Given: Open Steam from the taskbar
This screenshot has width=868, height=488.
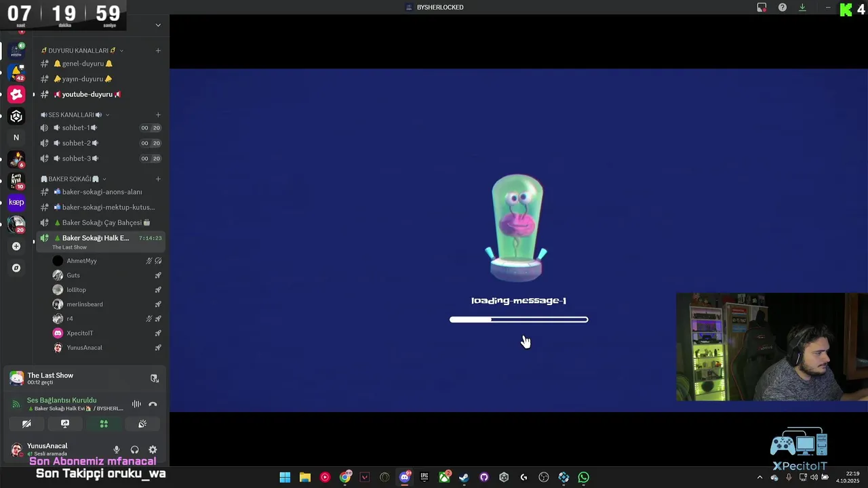Looking at the screenshot, I should coord(464,477).
